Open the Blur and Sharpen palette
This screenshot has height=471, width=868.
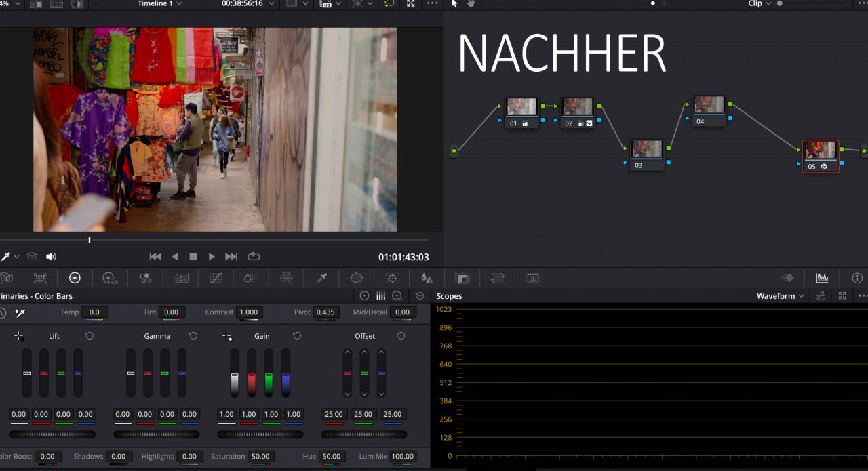[x=427, y=278]
